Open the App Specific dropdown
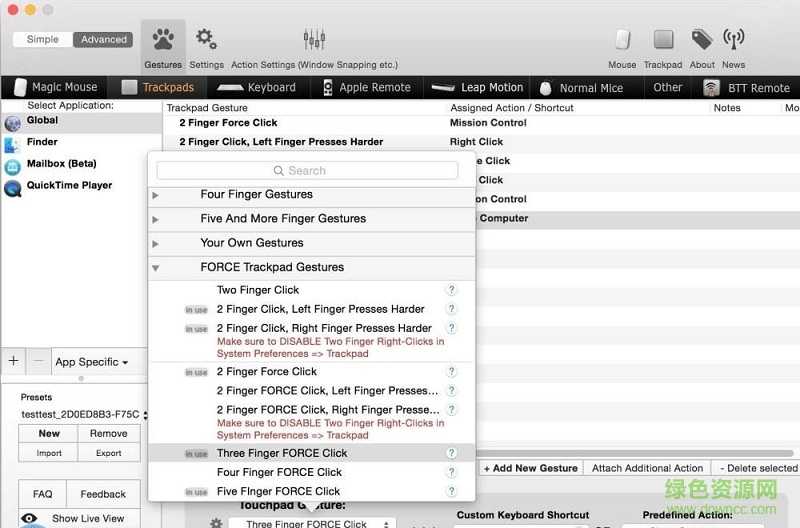 click(x=92, y=362)
